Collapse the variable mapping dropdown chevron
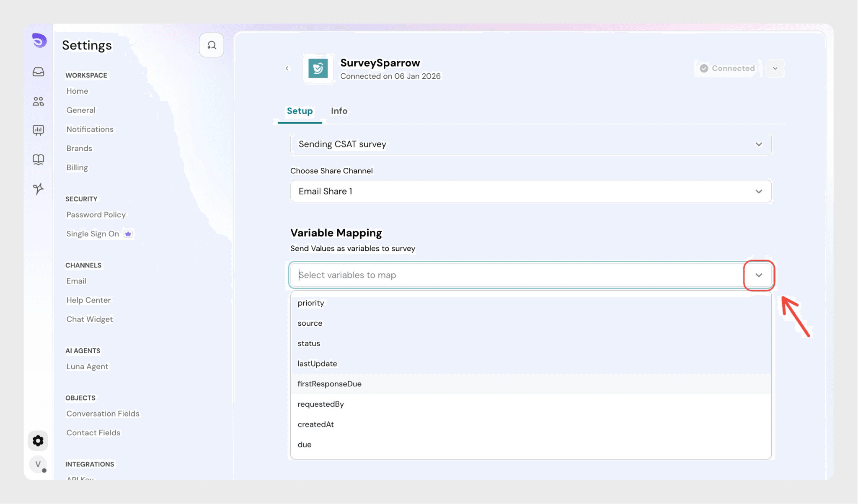 tap(759, 275)
